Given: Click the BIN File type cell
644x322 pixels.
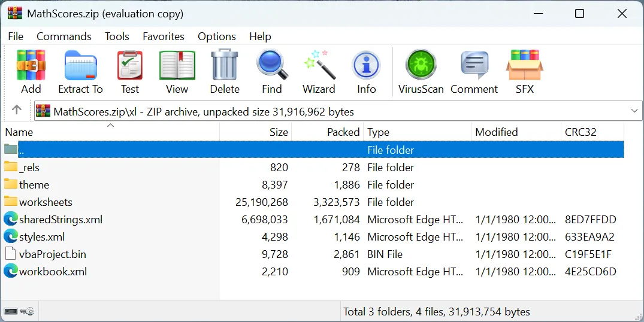Looking at the screenshot, I should pyautogui.click(x=385, y=254).
